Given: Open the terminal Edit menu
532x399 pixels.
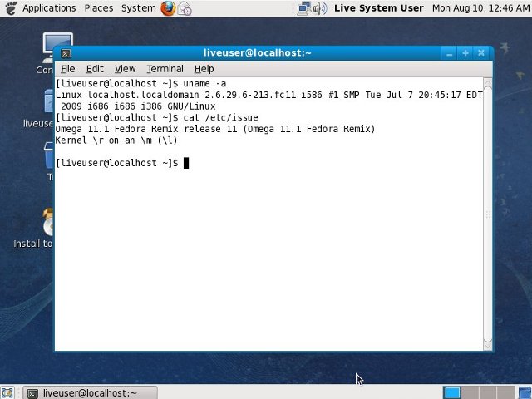Looking at the screenshot, I should pos(95,69).
